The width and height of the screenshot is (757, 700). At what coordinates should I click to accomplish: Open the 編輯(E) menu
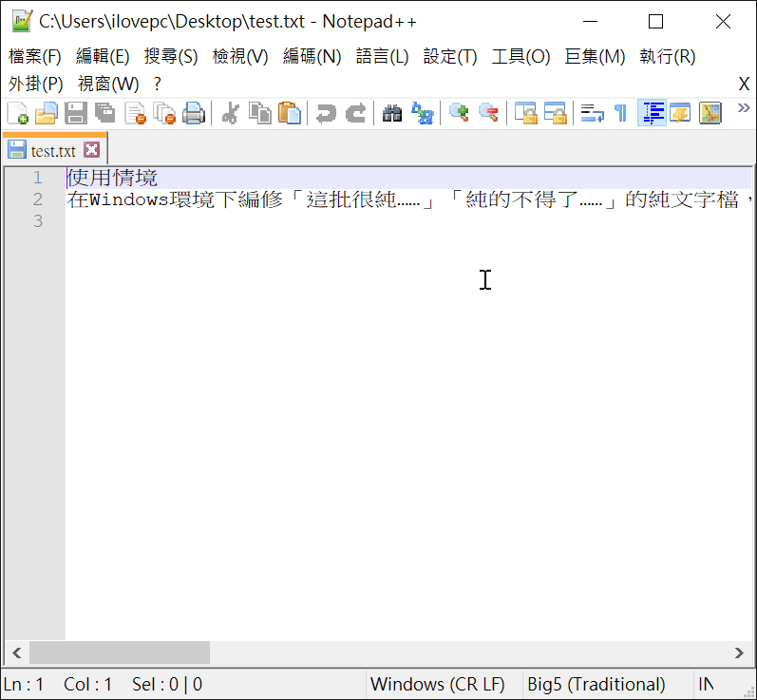click(x=103, y=56)
